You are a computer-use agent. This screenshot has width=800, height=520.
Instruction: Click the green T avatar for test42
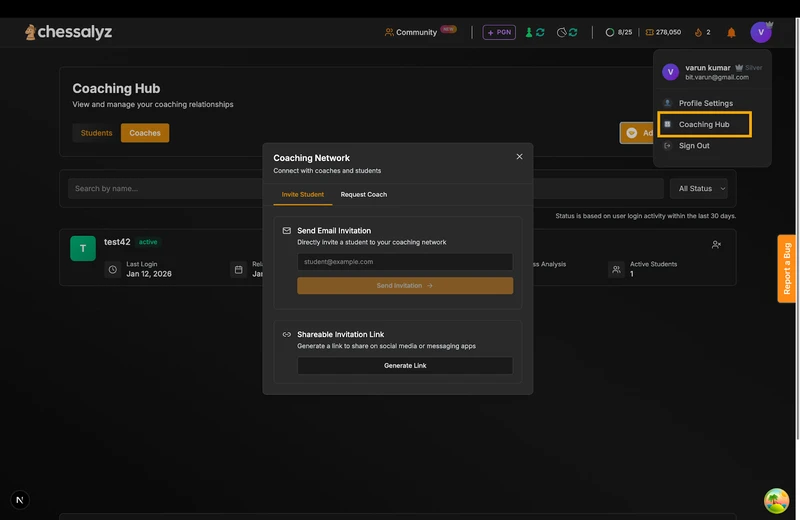pos(83,249)
